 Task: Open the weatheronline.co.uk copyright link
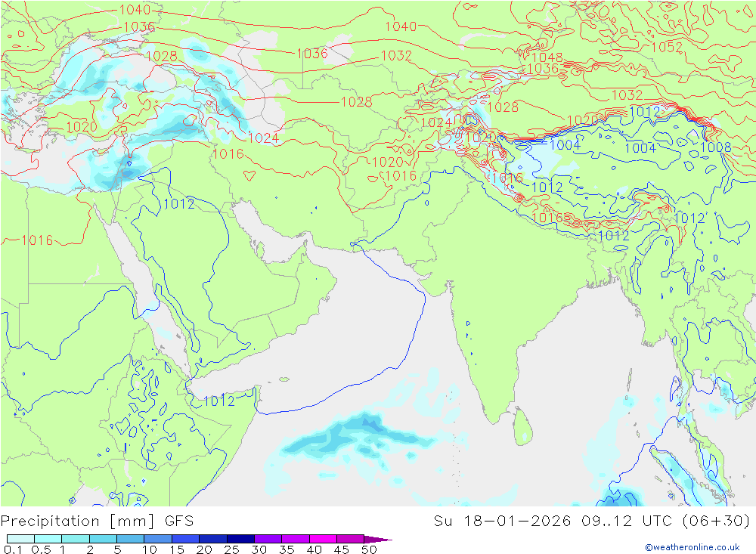[x=692, y=546]
